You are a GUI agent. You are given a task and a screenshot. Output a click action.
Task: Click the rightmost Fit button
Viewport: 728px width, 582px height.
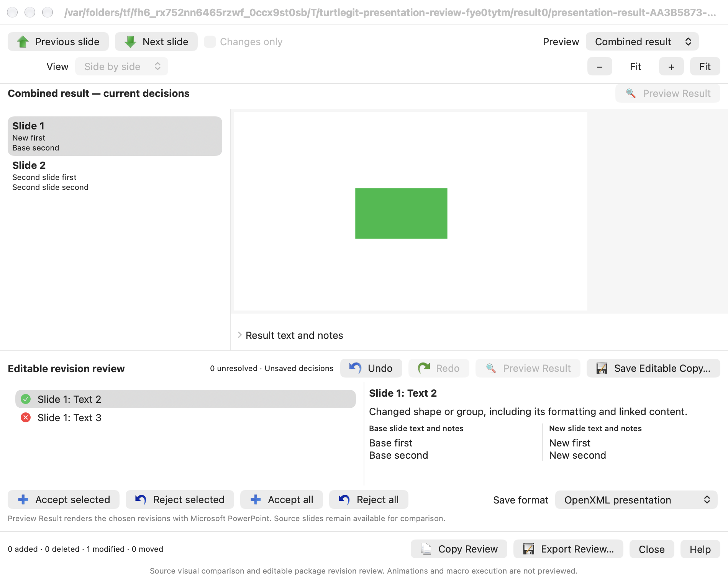click(705, 67)
